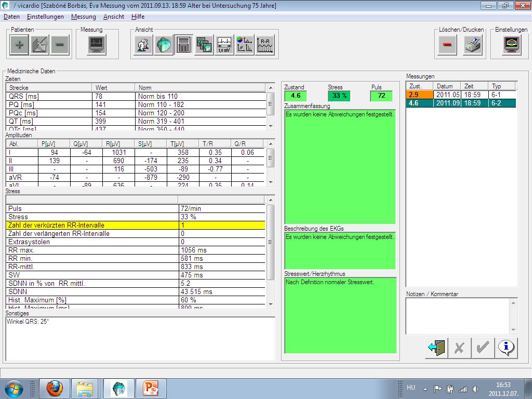Open the patients view icon
The image size is (532, 399).
coord(143,45)
